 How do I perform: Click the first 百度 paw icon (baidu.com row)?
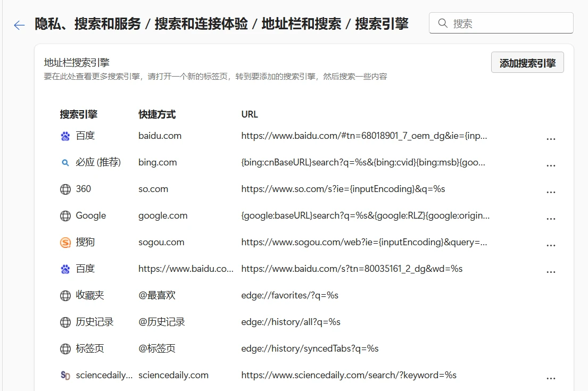pyautogui.click(x=65, y=136)
